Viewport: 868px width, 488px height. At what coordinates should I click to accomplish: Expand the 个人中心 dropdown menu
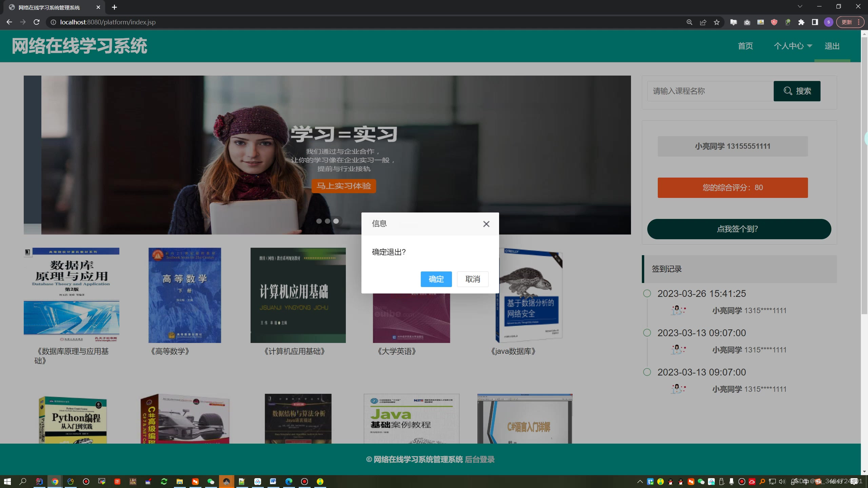792,46
